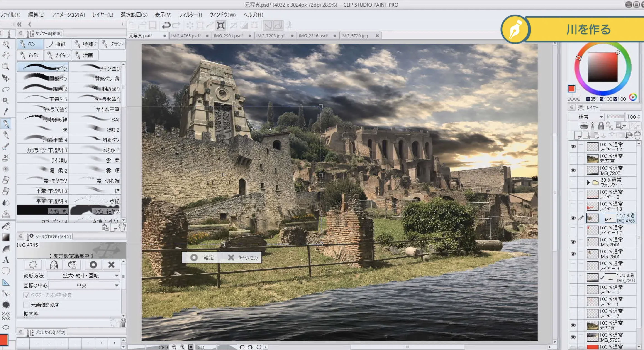Show the top 元写真 layer visibility
644x350 pixels.
573,159
